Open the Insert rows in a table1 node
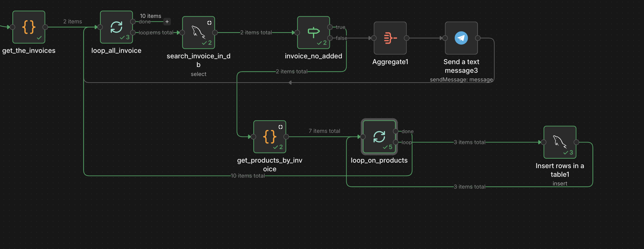644x249 pixels. click(560, 142)
